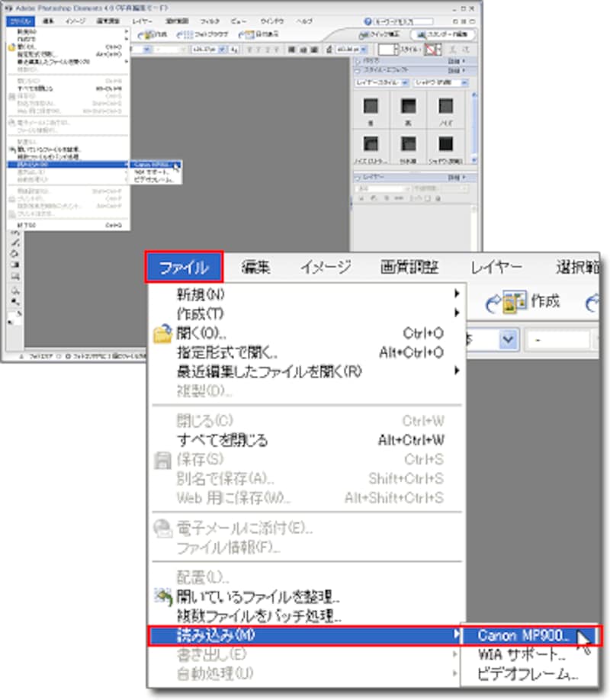Open the font size dropdown in options bar
This screenshot has width=610, height=700.
tap(223, 50)
